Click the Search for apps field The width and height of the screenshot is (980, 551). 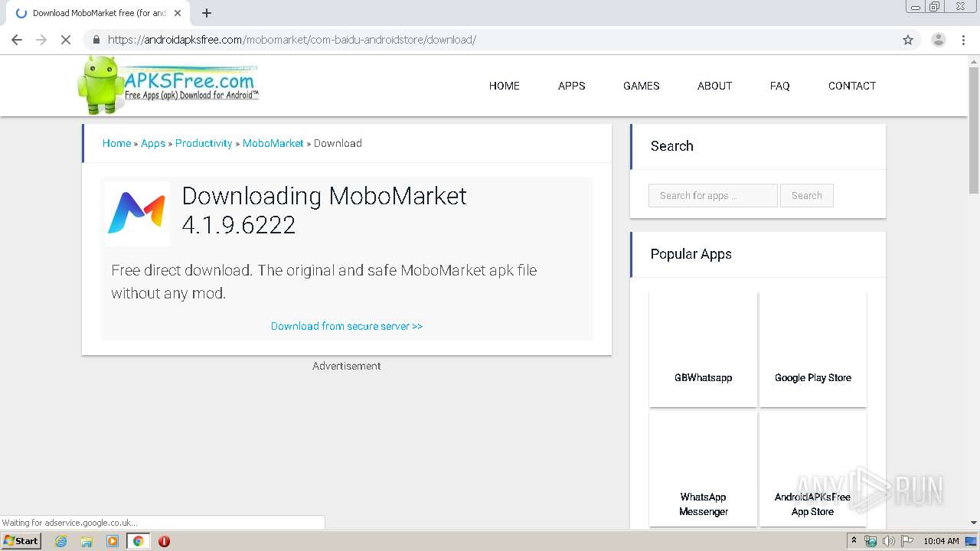click(713, 195)
